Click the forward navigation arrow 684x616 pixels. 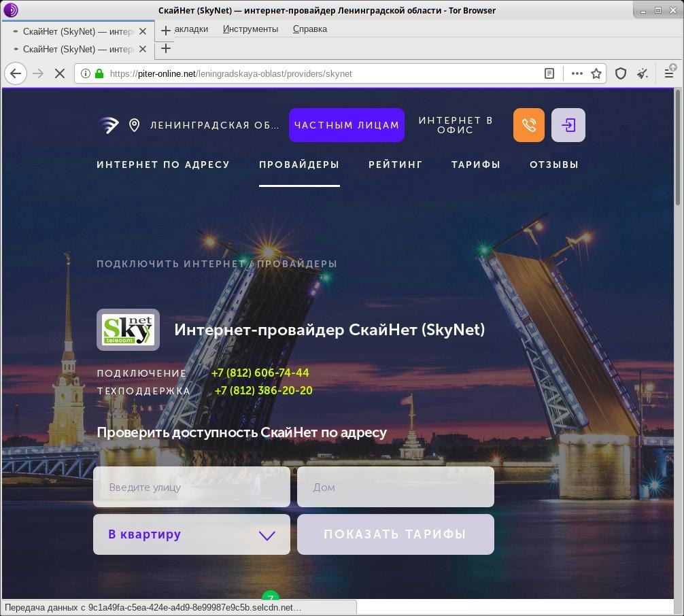pos(38,73)
